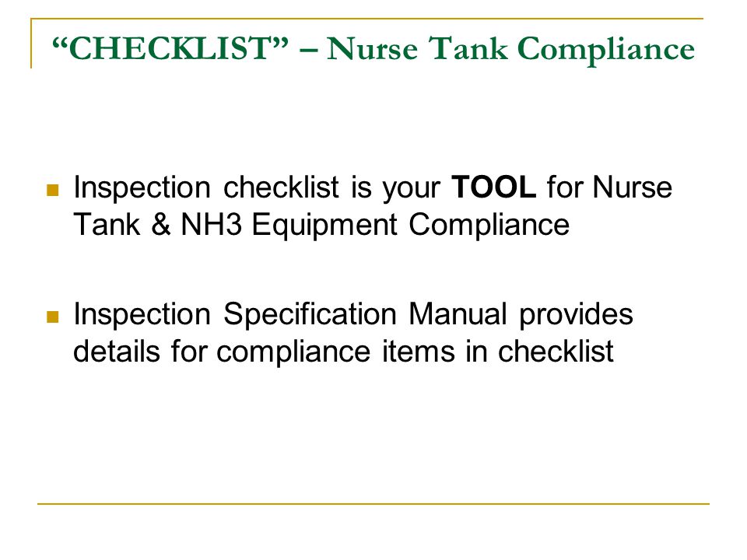Click the word "Equipment" in the first bullet
The image size is (747, 560).
pyautogui.click(x=324, y=226)
